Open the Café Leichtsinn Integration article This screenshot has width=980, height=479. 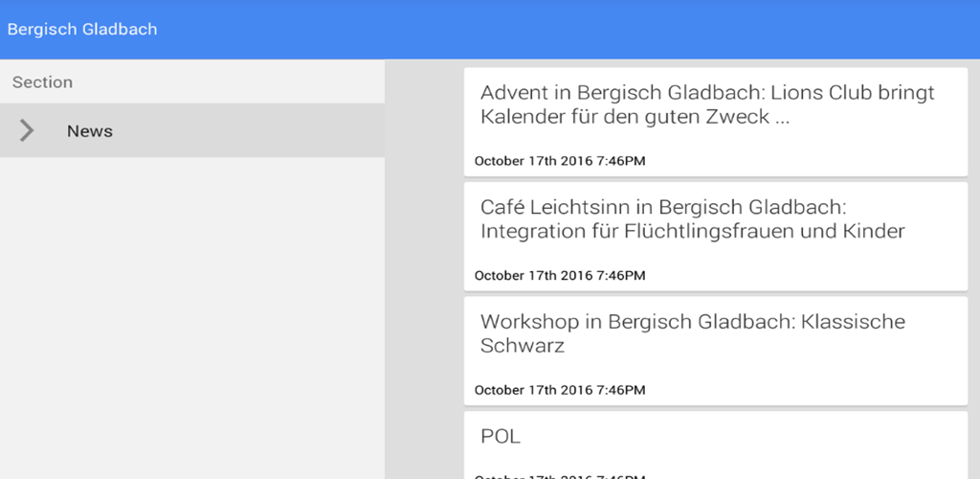[716, 237]
